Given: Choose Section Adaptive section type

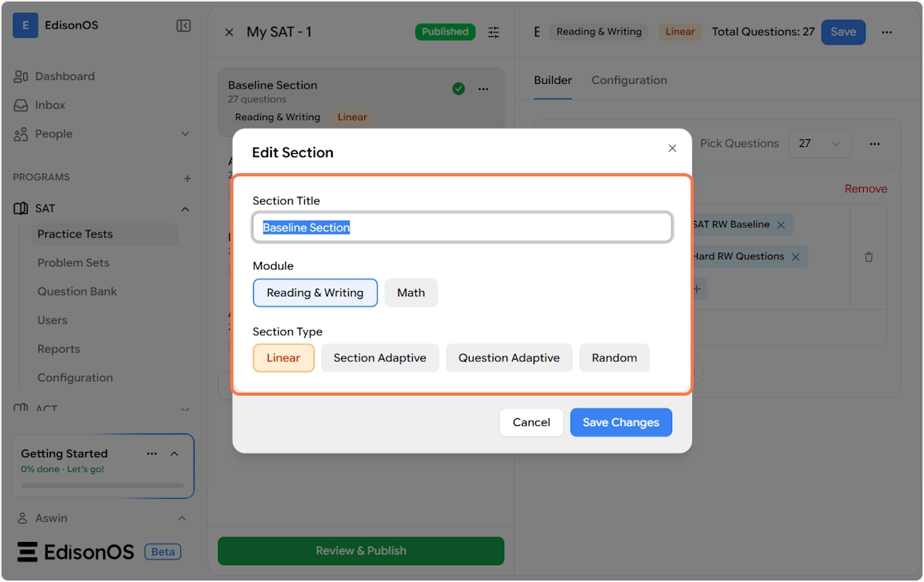Looking at the screenshot, I should (x=380, y=358).
